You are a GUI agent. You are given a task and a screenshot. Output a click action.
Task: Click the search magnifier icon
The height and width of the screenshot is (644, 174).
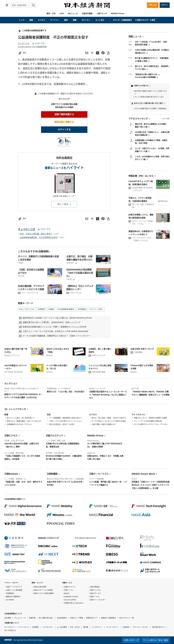click(x=33, y=5)
